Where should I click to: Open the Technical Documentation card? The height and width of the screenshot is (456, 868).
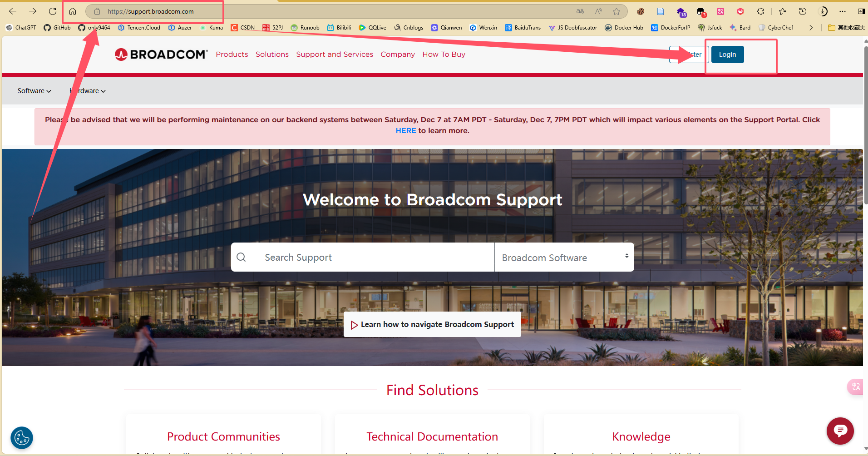click(432, 436)
